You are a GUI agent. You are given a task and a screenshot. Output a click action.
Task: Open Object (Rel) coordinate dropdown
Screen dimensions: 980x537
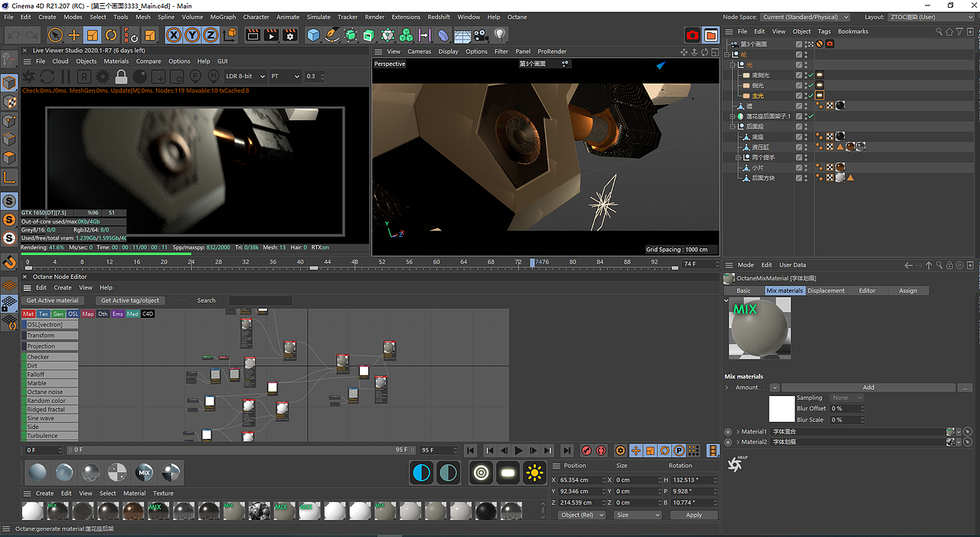[582, 515]
